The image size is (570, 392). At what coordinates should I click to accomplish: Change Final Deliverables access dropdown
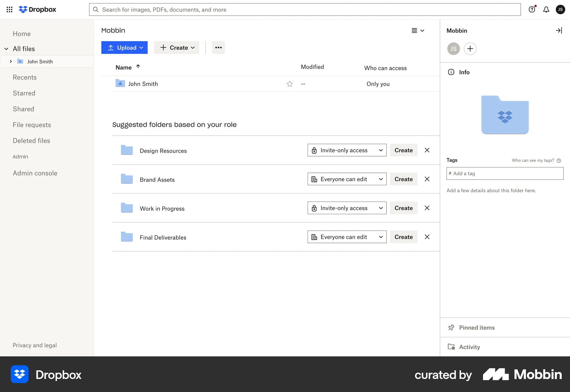tap(347, 237)
